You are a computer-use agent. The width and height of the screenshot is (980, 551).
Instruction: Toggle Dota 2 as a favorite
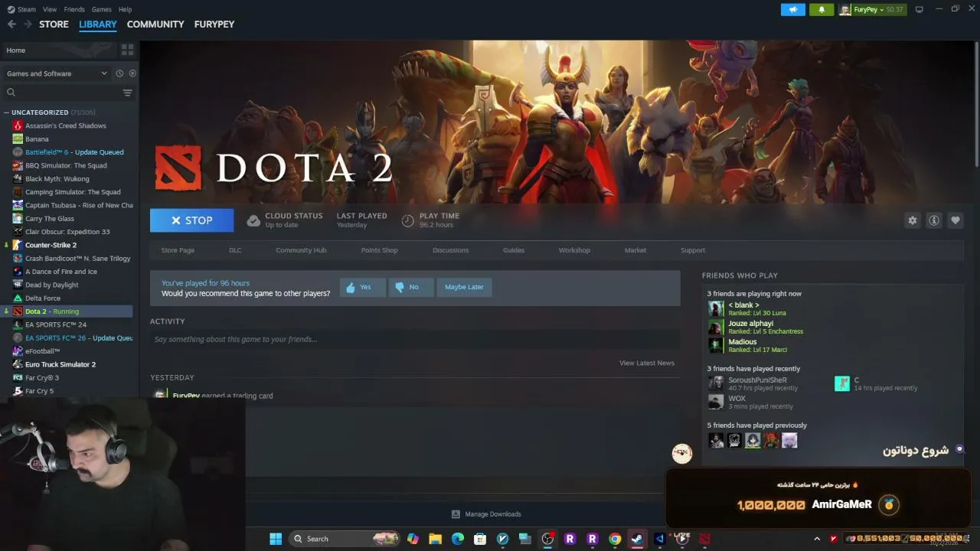(x=955, y=220)
